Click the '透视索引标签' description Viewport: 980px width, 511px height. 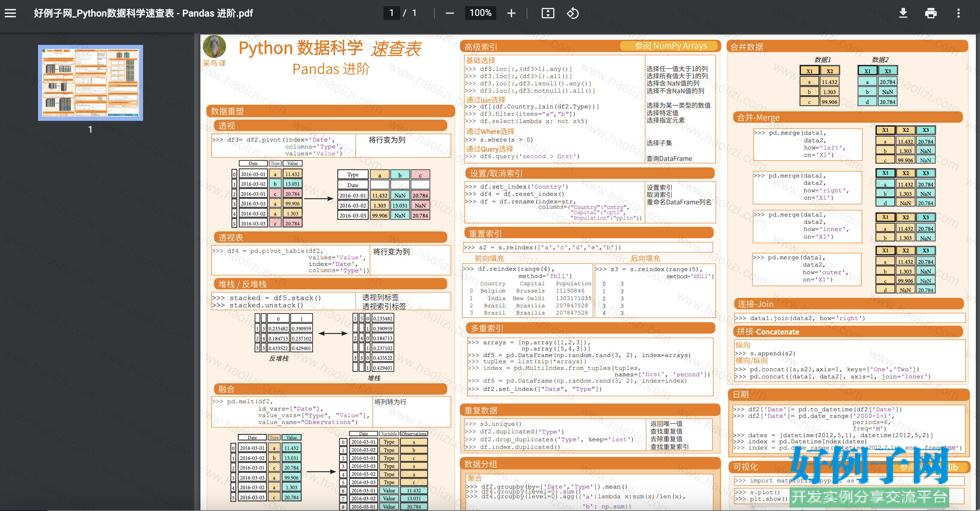click(384, 306)
